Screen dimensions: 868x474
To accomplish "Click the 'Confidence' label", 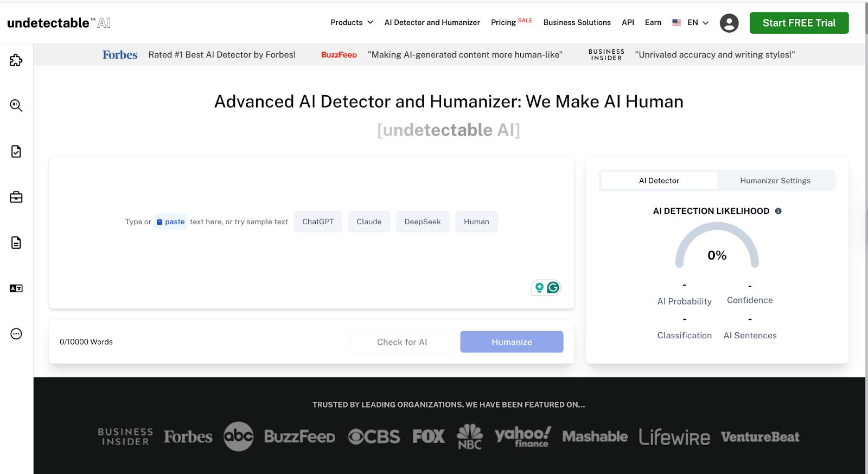I will pyautogui.click(x=750, y=300).
